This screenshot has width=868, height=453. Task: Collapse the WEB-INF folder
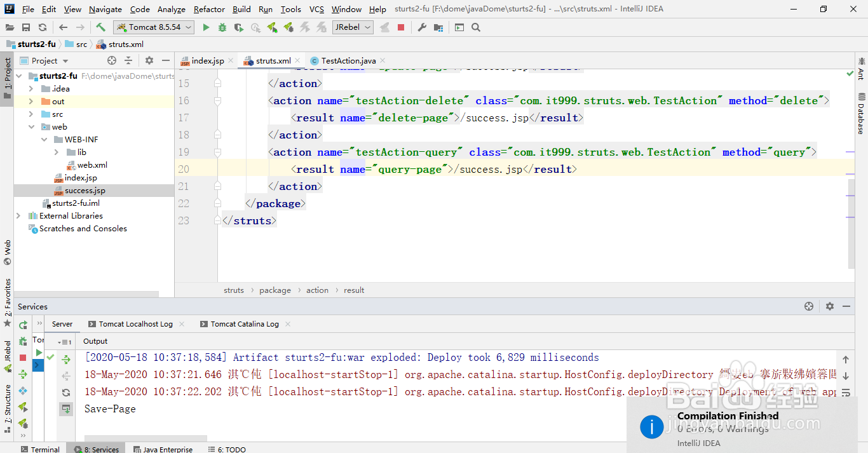click(44, 140)
